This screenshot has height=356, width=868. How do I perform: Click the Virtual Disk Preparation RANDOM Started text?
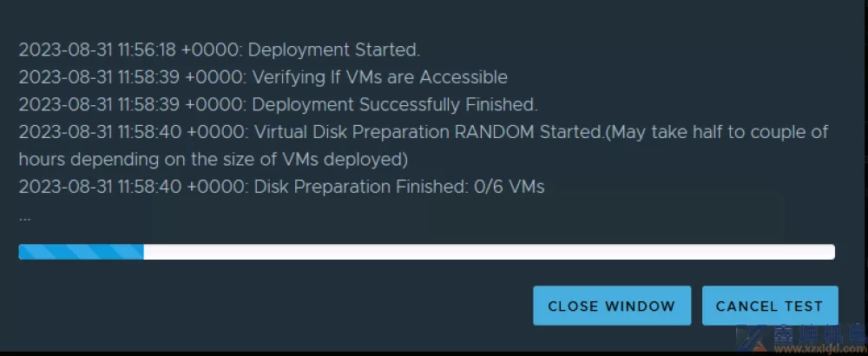click(x=429, y=132)
